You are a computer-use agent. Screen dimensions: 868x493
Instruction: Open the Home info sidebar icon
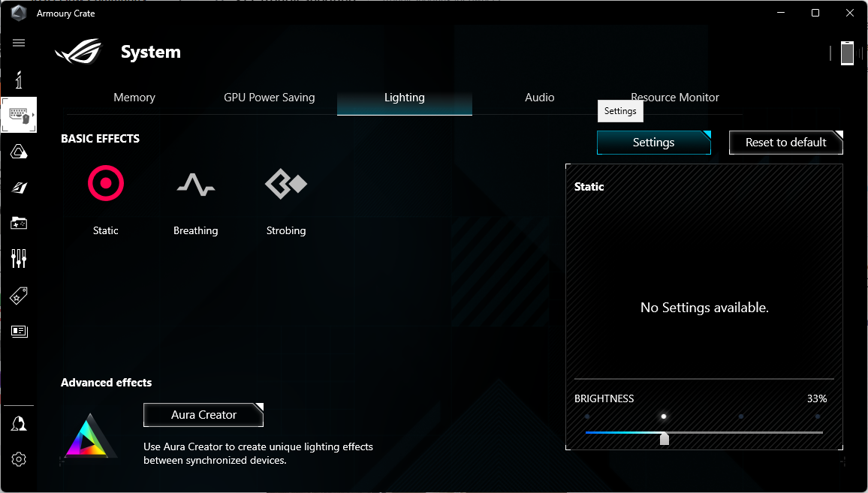19,80
